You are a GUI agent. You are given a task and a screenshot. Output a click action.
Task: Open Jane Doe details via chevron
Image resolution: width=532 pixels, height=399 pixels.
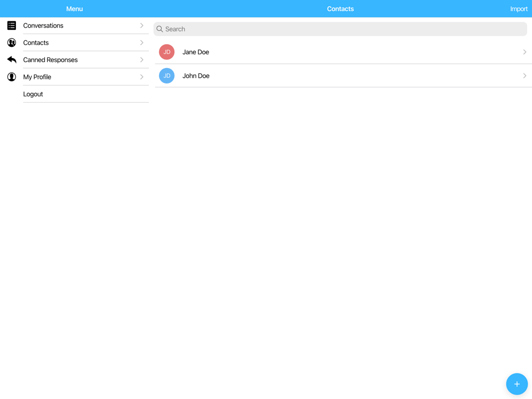tap(525, 52)
